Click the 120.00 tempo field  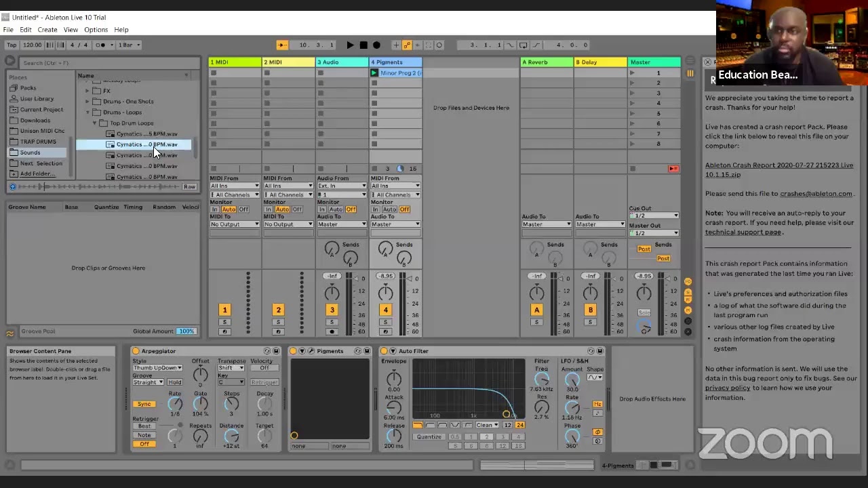coord(32,45)
